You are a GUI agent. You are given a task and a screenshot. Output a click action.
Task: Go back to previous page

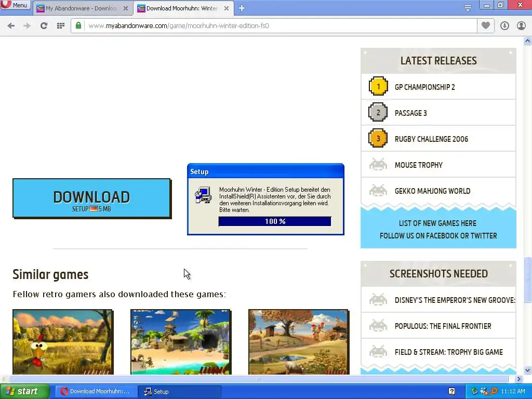pos(11,26)
